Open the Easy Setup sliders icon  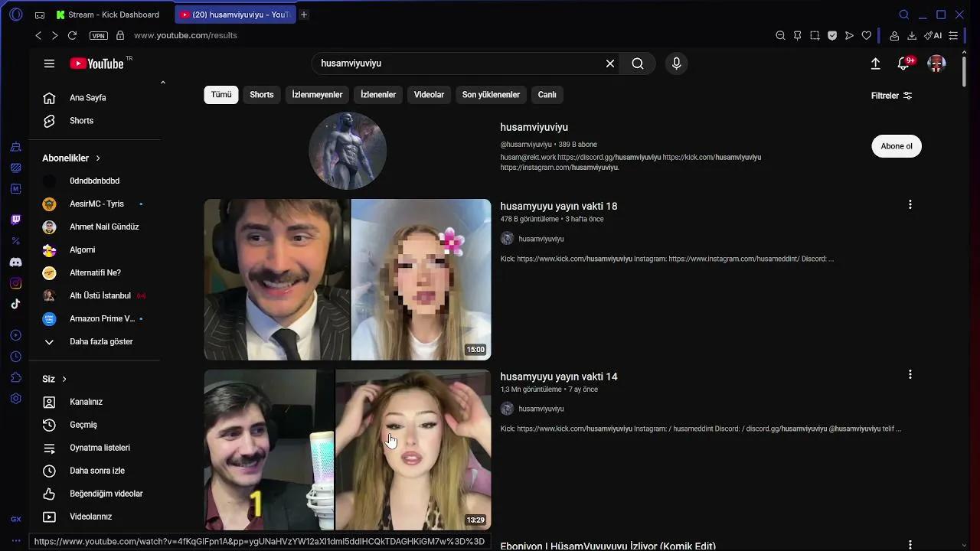pos(953,35)
